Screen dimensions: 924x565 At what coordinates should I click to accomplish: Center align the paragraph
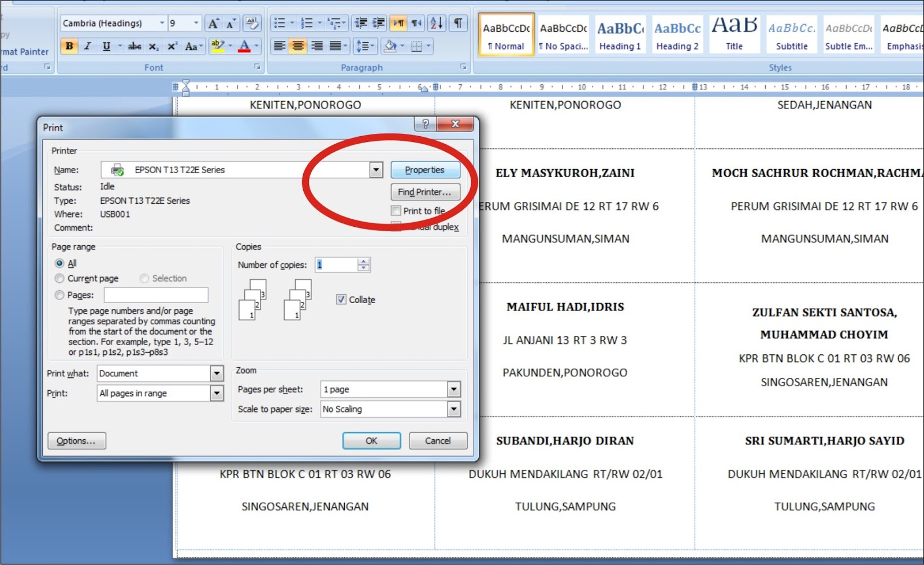click(x=298, y=46)
